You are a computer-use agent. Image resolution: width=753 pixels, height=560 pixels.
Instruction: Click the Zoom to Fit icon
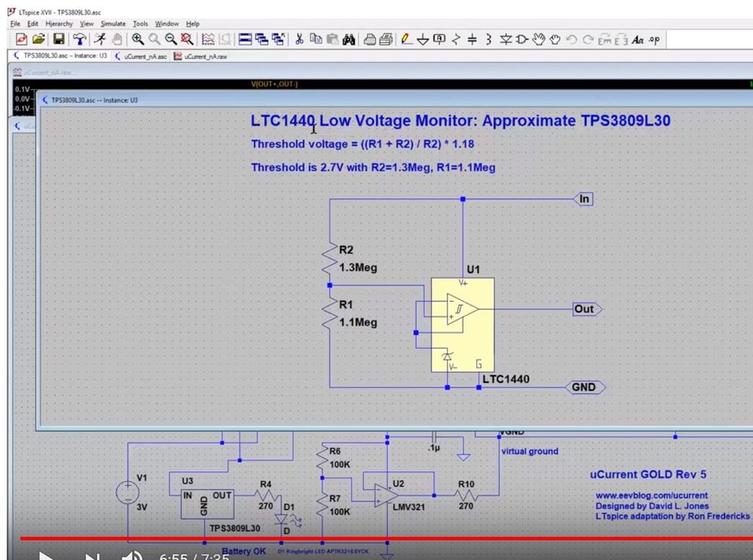[187, 40]
